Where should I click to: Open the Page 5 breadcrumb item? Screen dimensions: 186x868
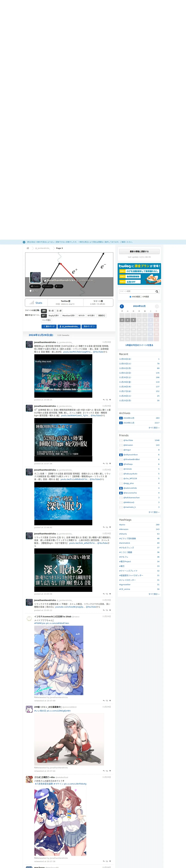[59, 248]
